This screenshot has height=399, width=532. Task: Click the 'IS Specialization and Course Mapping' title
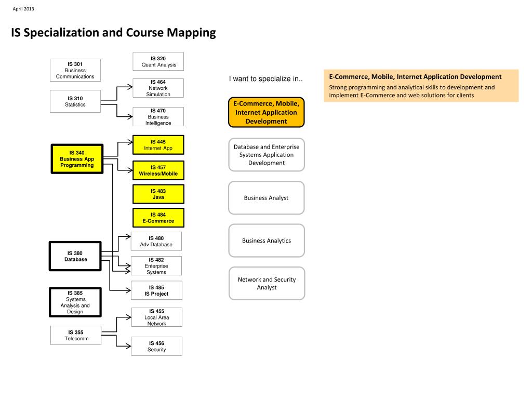[x=113, y=33]
